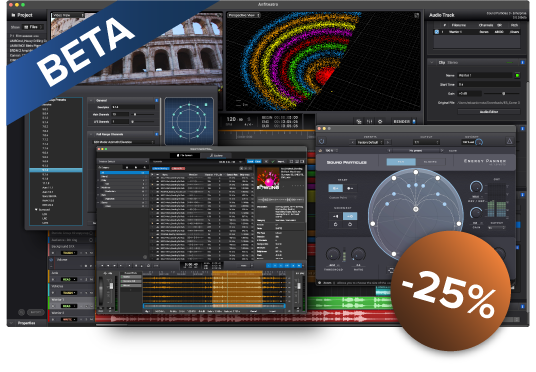Open the mixer sliders icon beside Render
Viewport: 536px width, 372px height.
[370, 121]
